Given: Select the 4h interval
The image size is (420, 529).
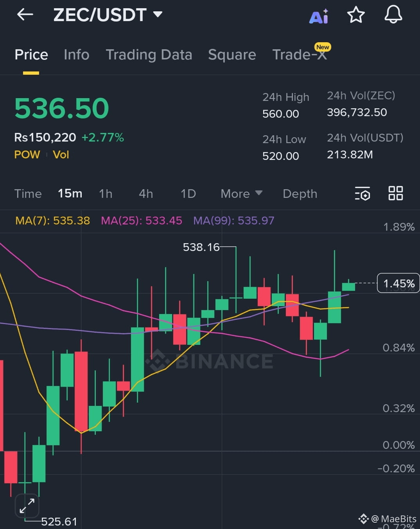Looking at the screenshot, I should click(146, 194).
